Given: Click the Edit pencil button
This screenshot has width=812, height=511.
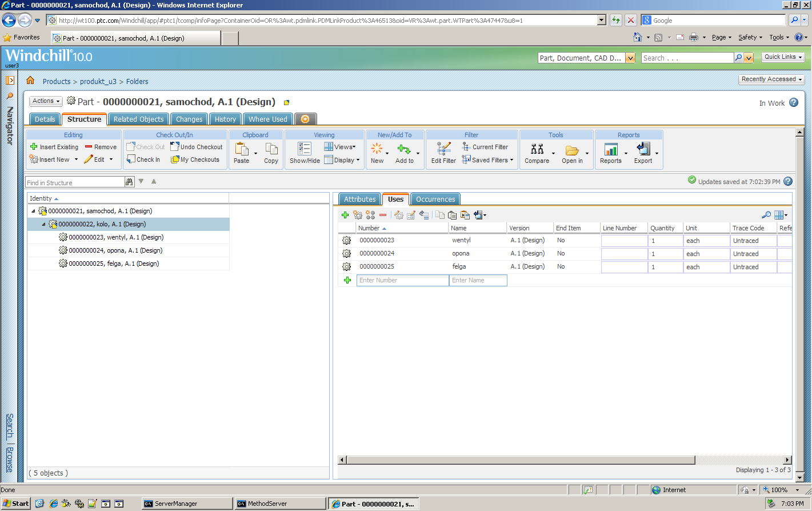Looking at the screenshot, I should click(x=94, y=159).
